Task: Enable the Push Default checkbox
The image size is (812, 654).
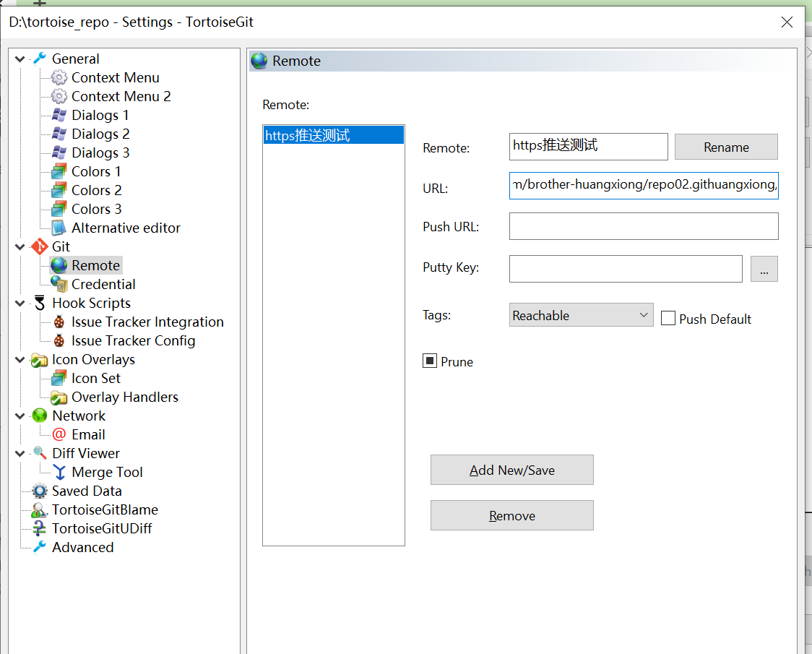Action: click(668, 318)
